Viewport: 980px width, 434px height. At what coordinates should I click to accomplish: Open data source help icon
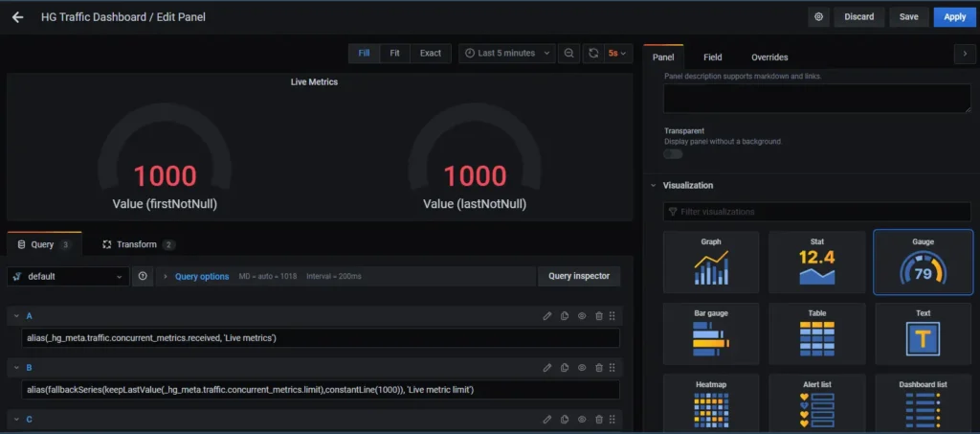[x=143, y=276]
